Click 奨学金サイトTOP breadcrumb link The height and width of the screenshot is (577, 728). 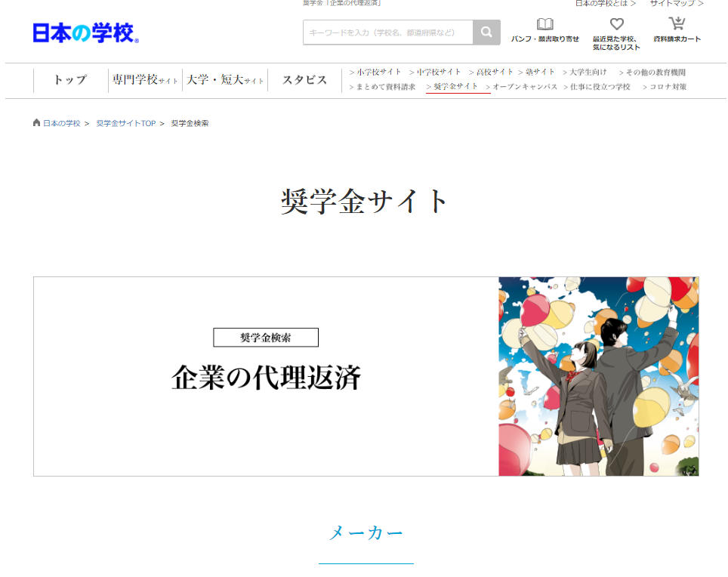126,123
